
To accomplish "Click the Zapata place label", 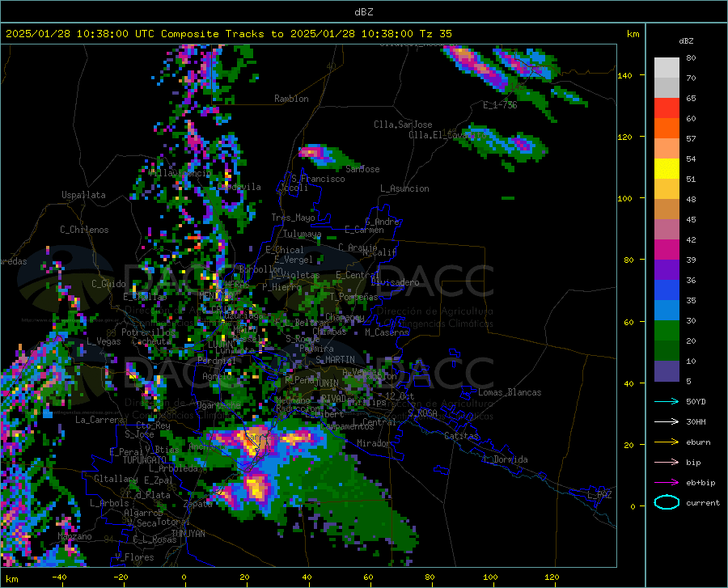I will (x=198, y=504).
